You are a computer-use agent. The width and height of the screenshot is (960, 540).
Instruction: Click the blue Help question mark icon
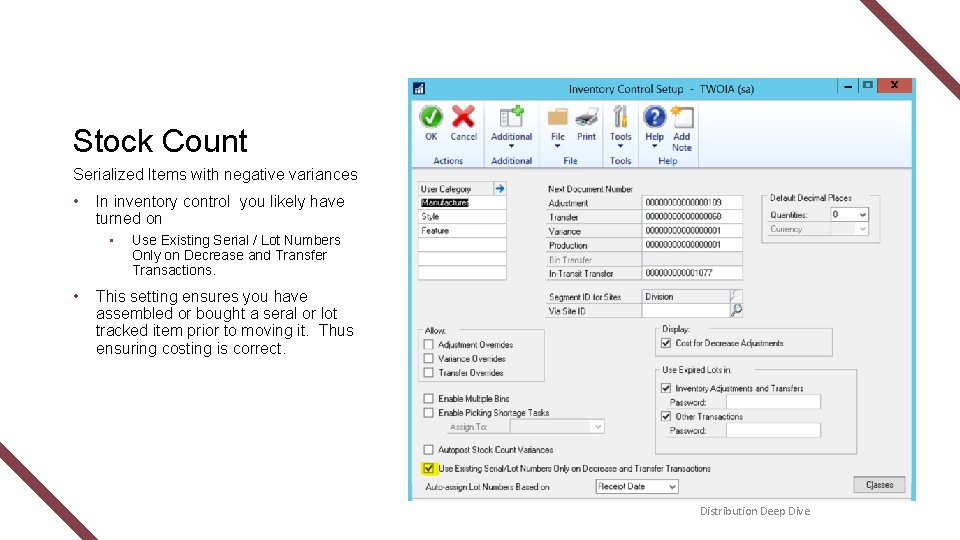click(x=654, y=116)
